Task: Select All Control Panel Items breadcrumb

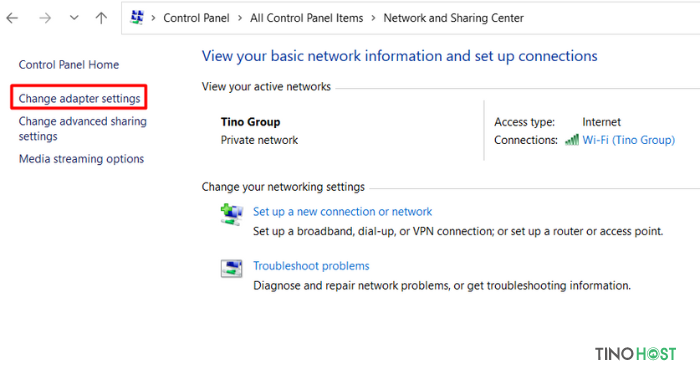Action: pyautogui.click(x=307, y=18)
